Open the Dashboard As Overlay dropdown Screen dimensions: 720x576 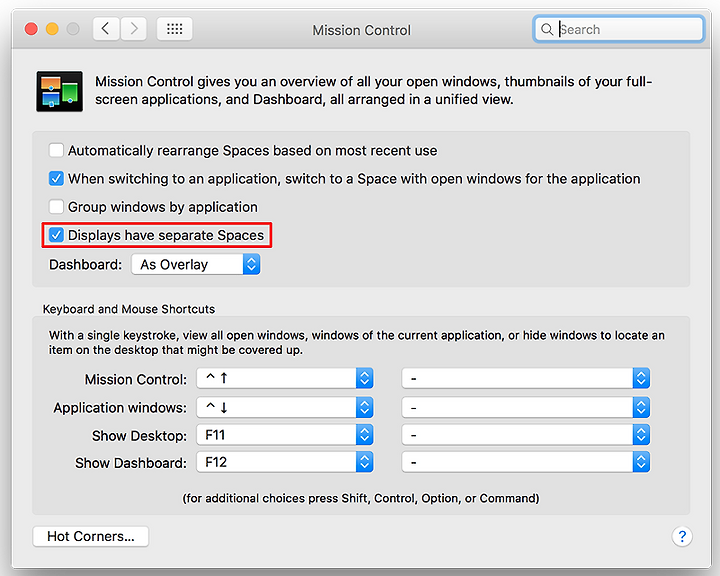[196, 265]
